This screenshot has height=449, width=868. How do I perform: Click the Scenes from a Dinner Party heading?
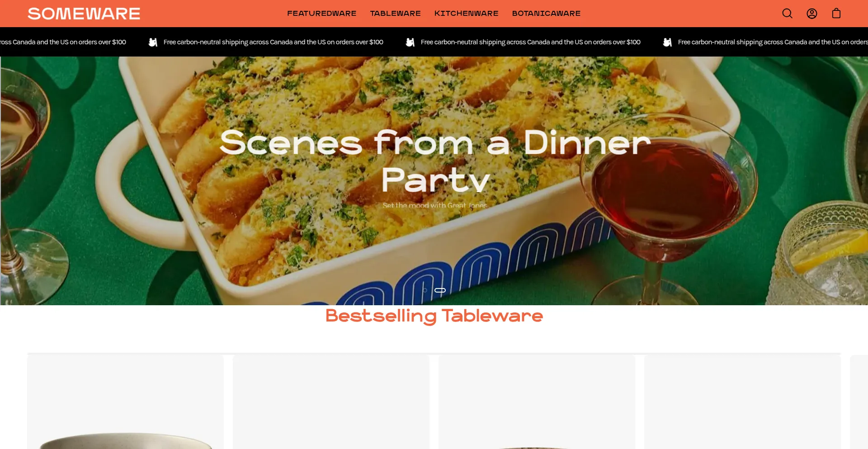pos(435,161)
